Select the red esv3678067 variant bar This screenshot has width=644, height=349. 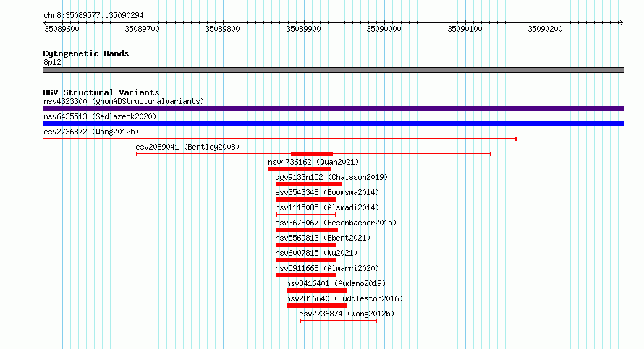pos(307,230)
